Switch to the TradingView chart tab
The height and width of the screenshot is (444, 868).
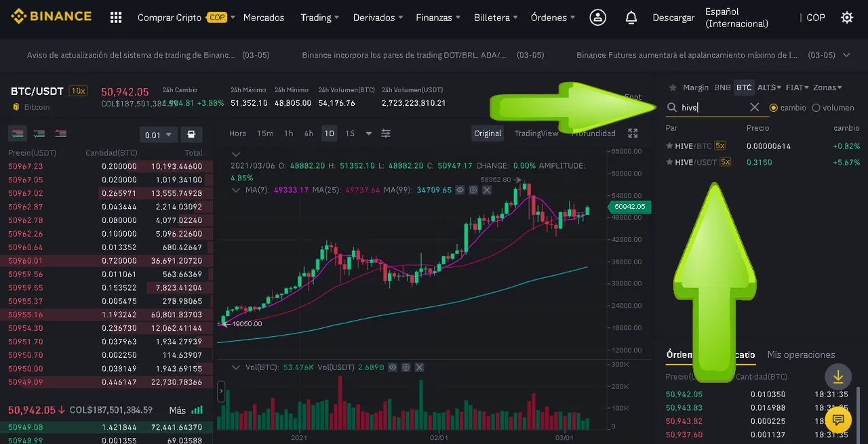click(x=536, y=134)
